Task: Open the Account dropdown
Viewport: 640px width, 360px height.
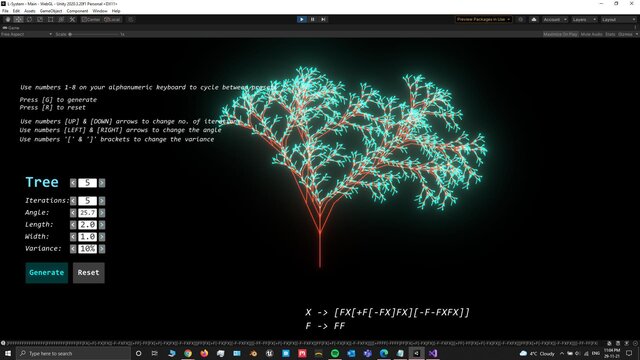Action: (x=555, y=20)
